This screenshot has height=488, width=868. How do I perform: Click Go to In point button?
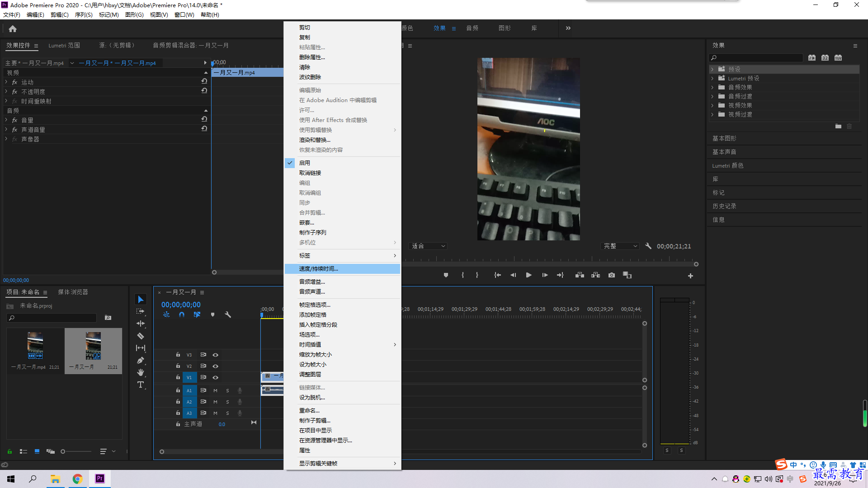[x=497, y=275]
